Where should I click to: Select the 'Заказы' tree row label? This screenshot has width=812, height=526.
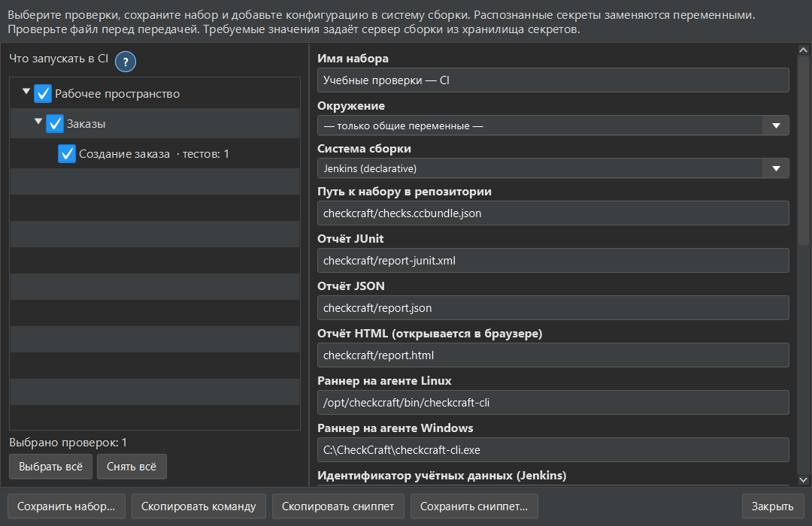point(86,124)
